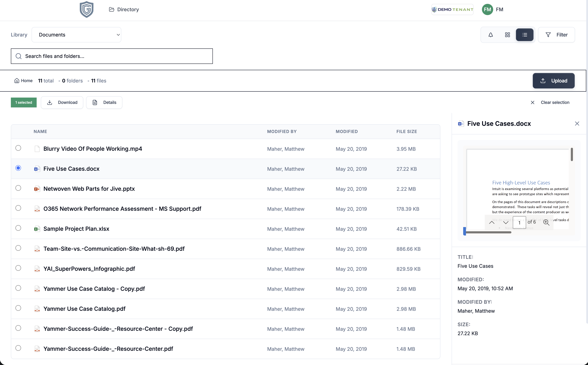Click the Word icon in the preview panel header
Viewport: 588px width, 365px height.
point(461,124)
